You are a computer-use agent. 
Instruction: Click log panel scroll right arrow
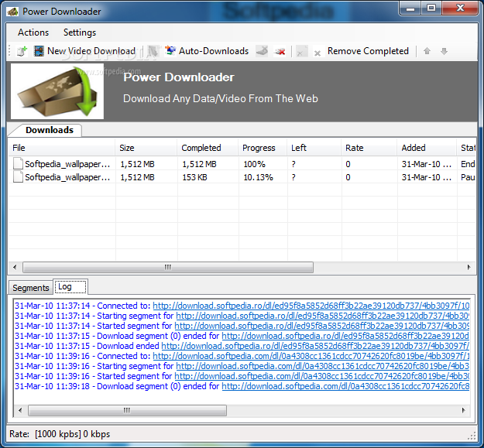click(464, 410)
